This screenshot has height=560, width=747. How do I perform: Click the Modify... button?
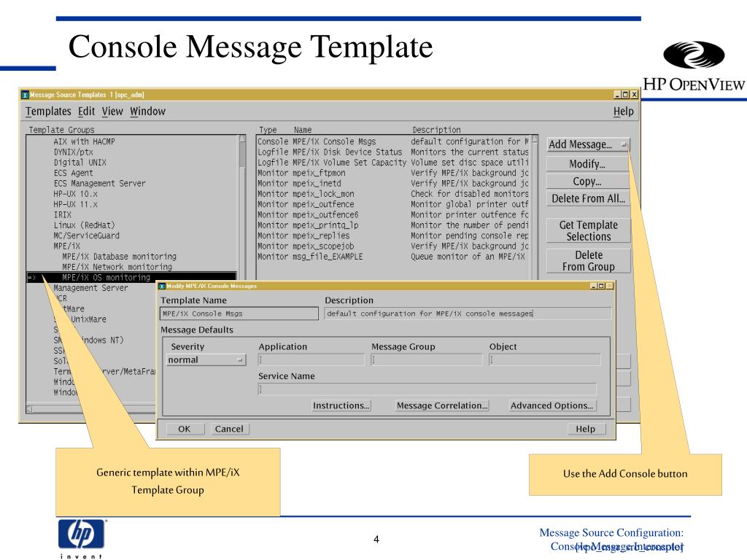(x=588, y=164)
